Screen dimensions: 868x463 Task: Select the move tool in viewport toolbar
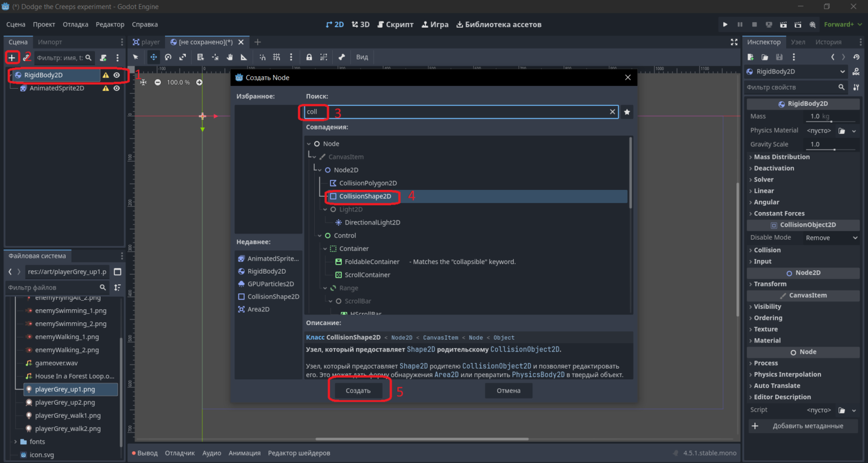click(x=154, y=57)
